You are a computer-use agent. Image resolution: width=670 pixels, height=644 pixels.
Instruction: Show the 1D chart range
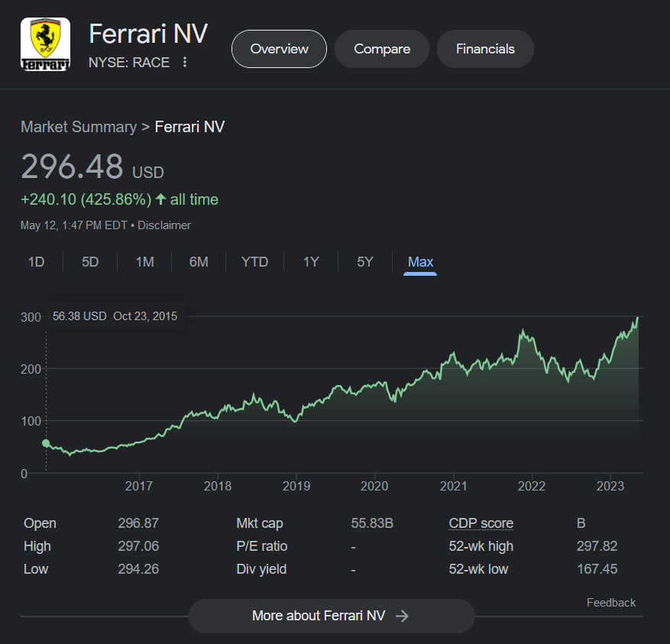tap(37, 261)
